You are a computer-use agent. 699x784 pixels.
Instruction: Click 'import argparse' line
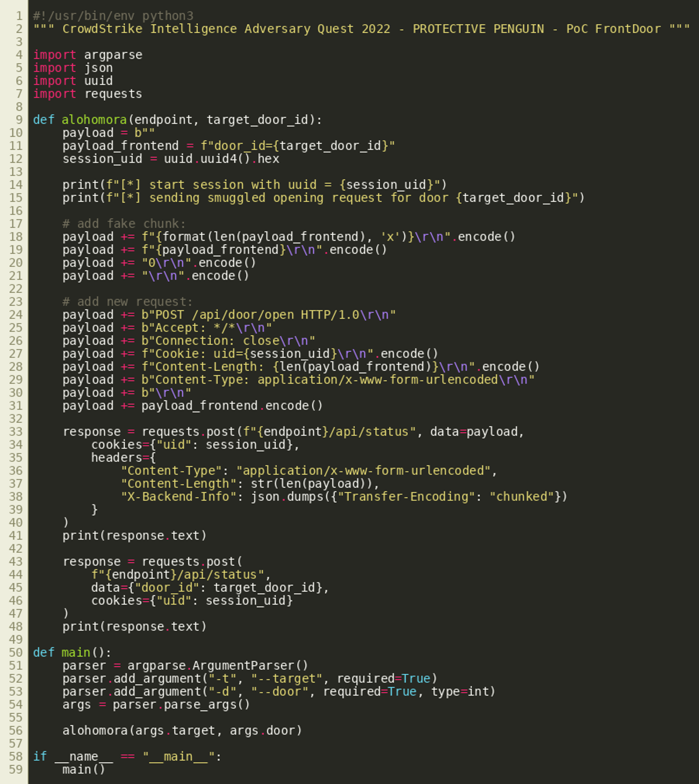click(87, 55)
